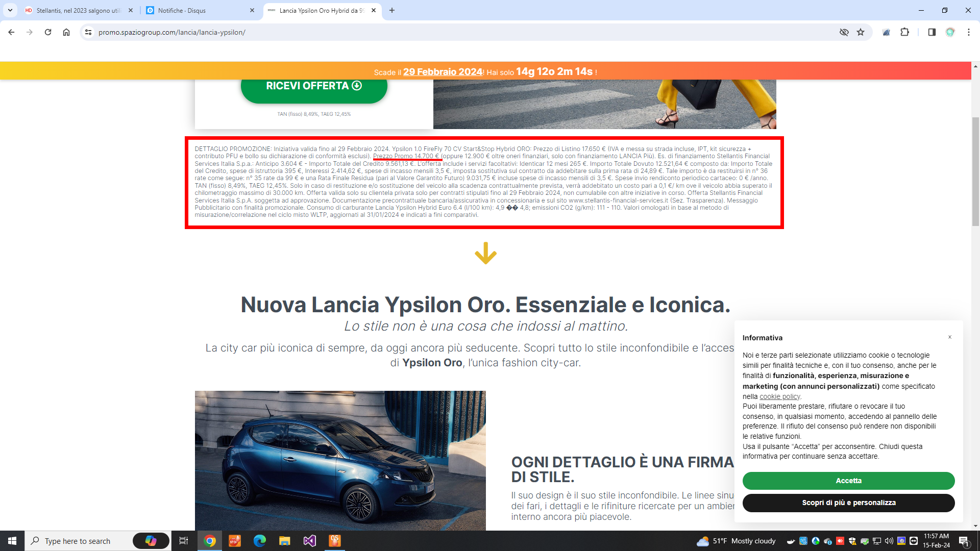Open the blue network-map tray icon
Screen dimensions: 980x551
coord(803,541)
